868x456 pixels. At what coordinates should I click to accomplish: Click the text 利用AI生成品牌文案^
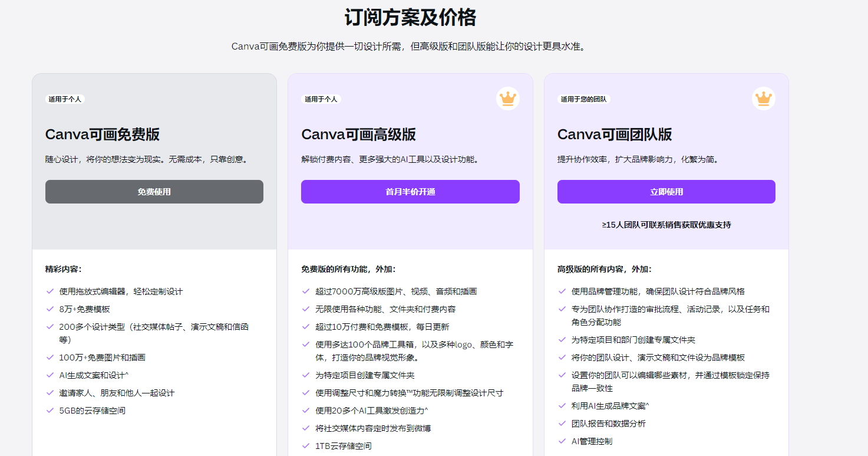[x=610, y=406]
